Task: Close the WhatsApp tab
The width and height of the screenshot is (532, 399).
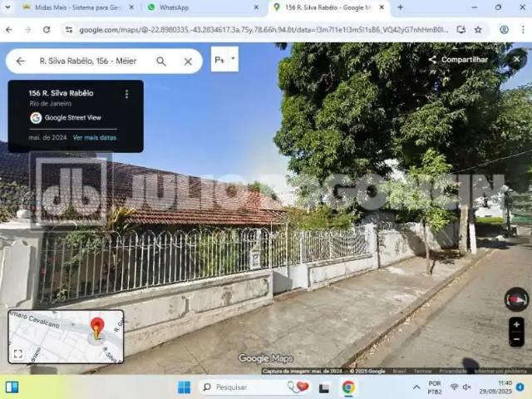Action: (256, 7)
